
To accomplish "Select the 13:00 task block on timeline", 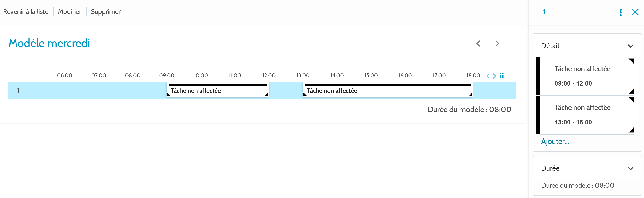I will pos(388,91).
